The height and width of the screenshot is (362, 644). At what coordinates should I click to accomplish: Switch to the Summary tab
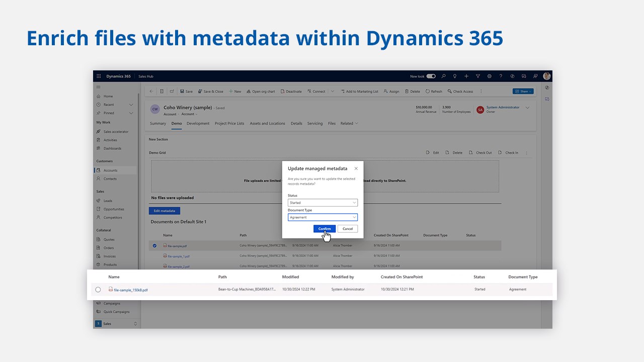tap(158, 123)
